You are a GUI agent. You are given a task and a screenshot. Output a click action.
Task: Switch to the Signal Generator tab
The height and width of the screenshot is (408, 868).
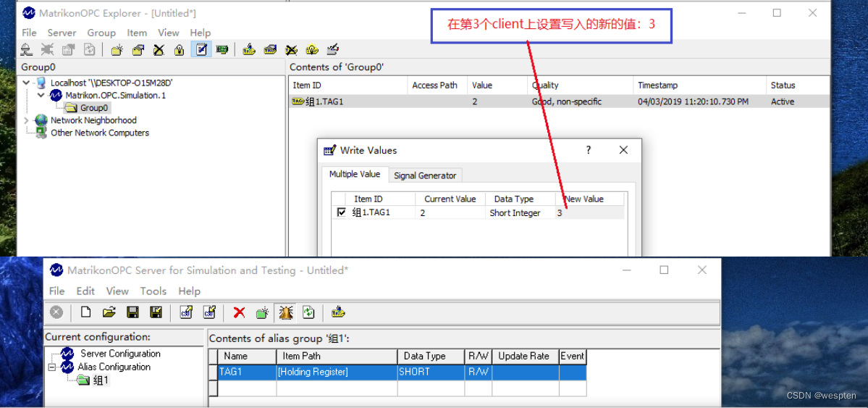[x=425, y=175]
